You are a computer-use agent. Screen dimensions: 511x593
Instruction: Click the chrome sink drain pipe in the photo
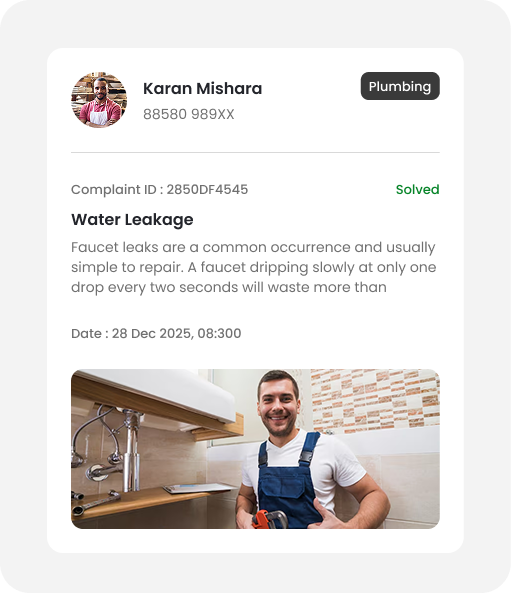tap(131, 451)
